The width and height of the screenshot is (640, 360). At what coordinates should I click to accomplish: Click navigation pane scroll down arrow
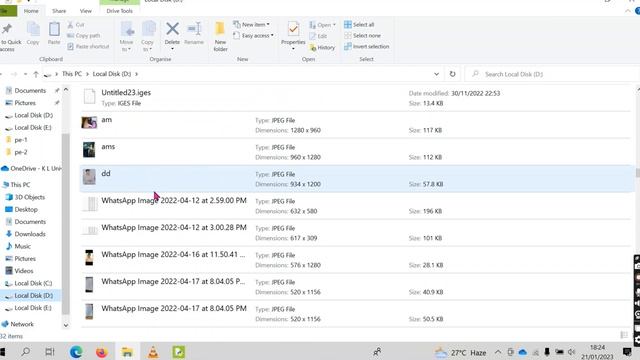[66, 325]
